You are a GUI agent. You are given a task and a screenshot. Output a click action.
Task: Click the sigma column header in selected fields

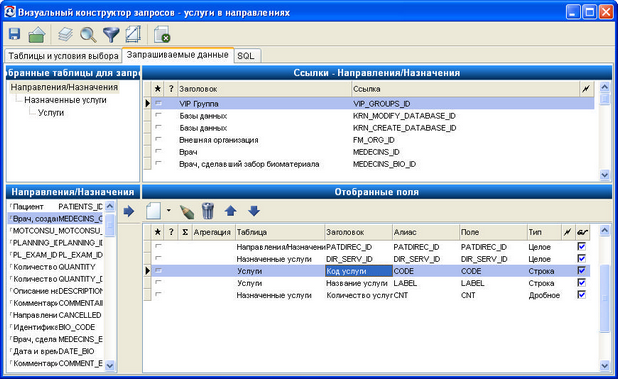point(184,232)
